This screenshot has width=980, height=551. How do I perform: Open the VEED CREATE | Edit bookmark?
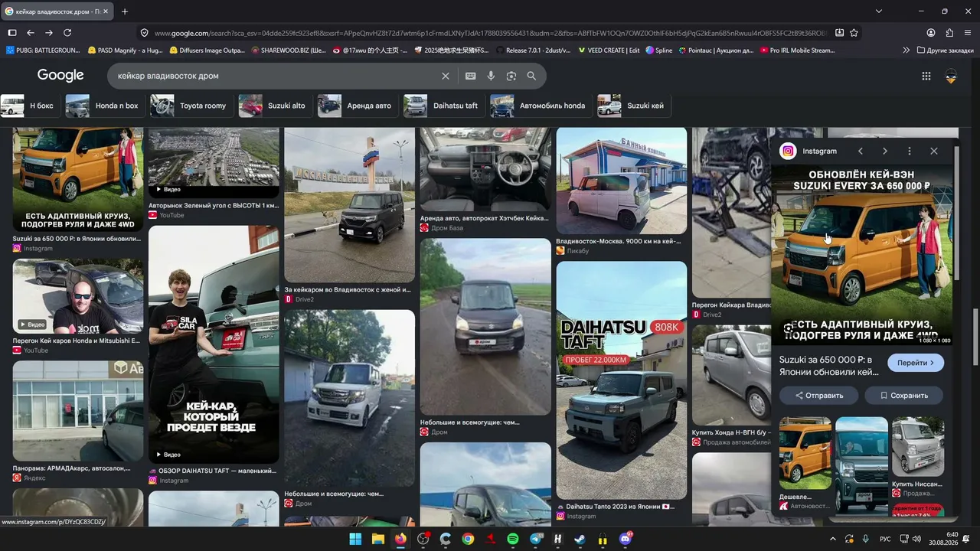pos(609,51)
